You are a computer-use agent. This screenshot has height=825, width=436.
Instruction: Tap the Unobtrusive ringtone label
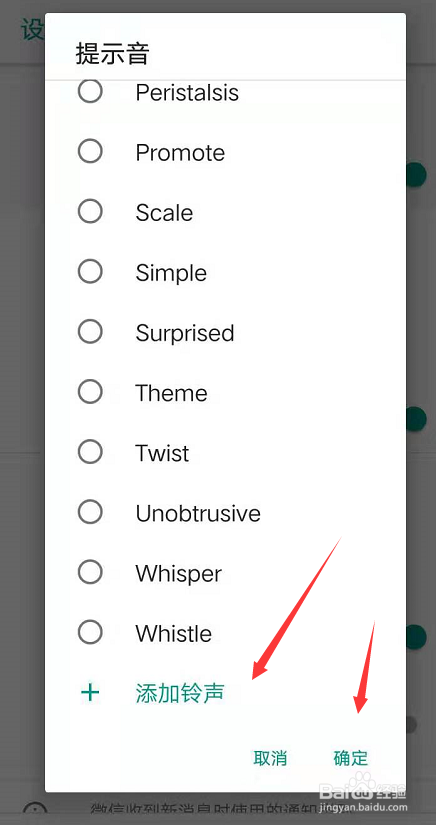pos(198,513)
